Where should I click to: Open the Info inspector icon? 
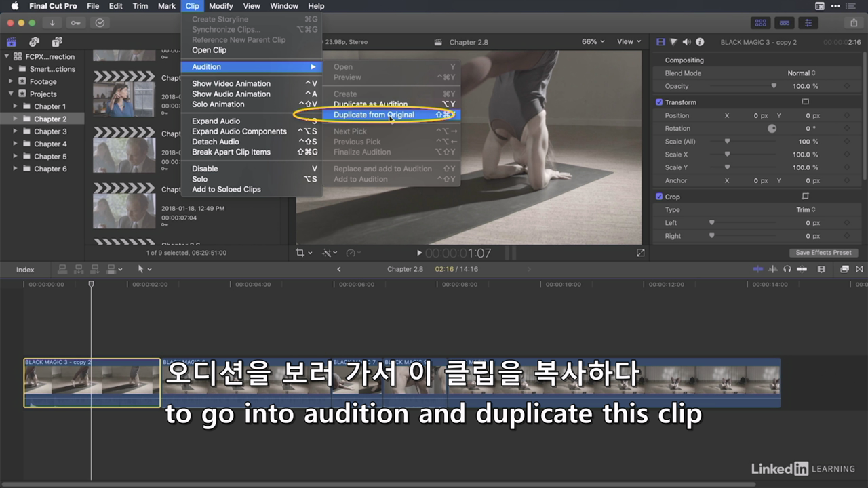pos(700,42)
